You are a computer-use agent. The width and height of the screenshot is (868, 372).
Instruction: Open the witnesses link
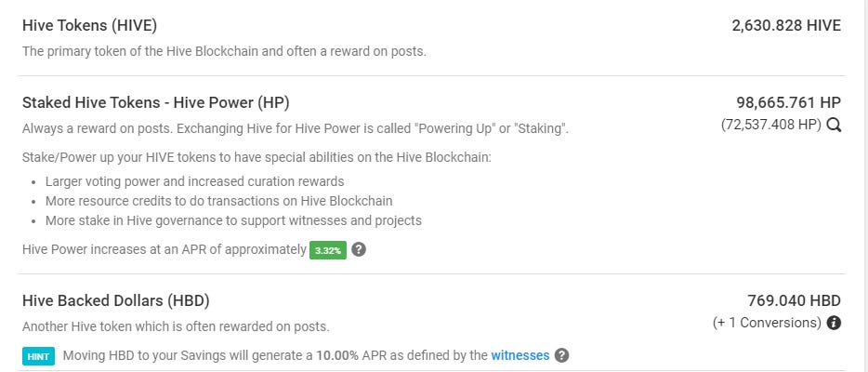pos(519,355)
